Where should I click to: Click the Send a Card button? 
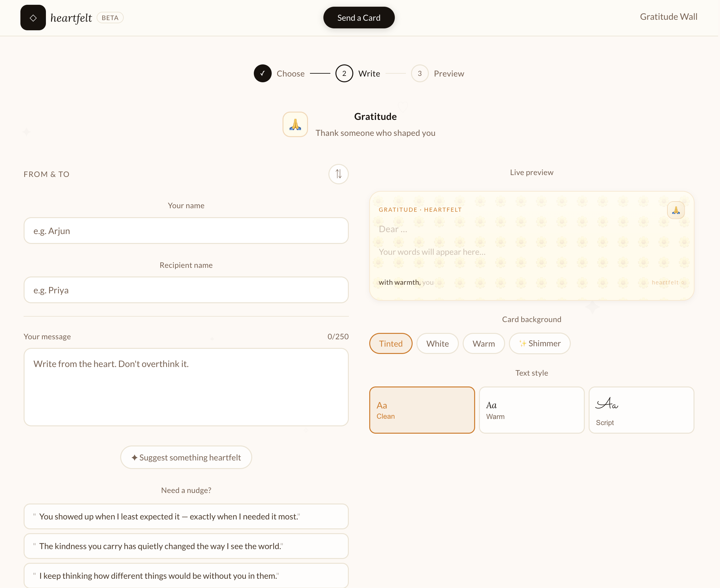tap(359, 18)
